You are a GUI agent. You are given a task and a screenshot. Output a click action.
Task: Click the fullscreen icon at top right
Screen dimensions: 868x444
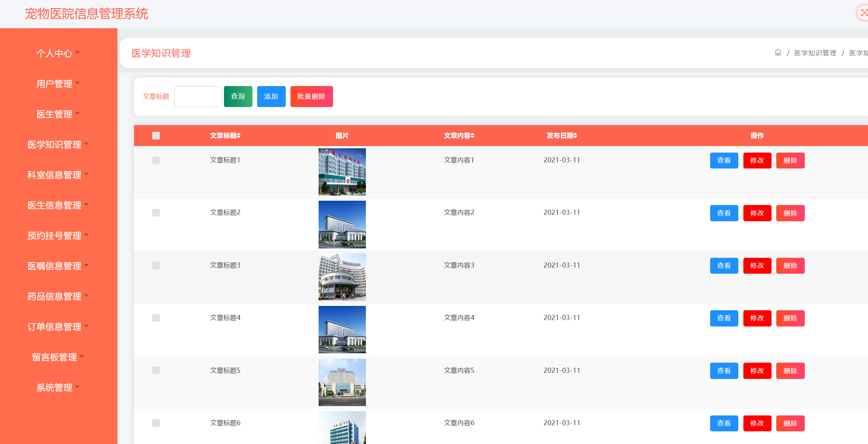(x=864, y=13)
